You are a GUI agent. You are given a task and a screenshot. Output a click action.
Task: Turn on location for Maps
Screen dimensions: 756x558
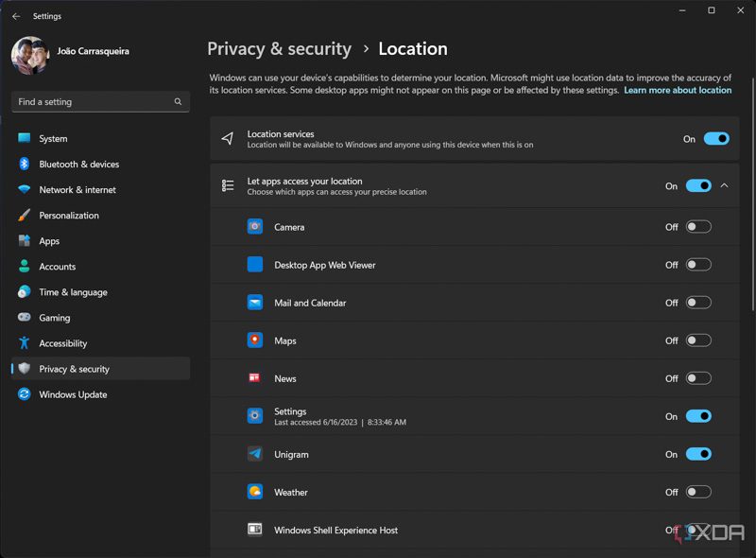[x=698, y=340]
